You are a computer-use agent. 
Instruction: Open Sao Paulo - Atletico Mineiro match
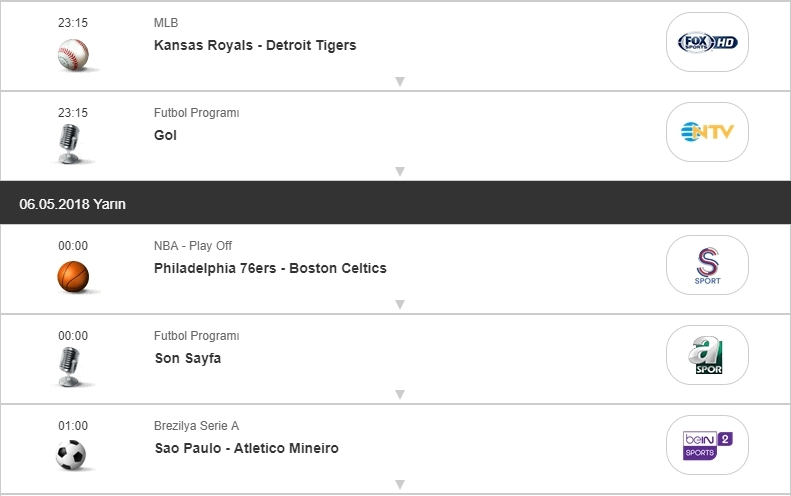[x=246, y=448]
